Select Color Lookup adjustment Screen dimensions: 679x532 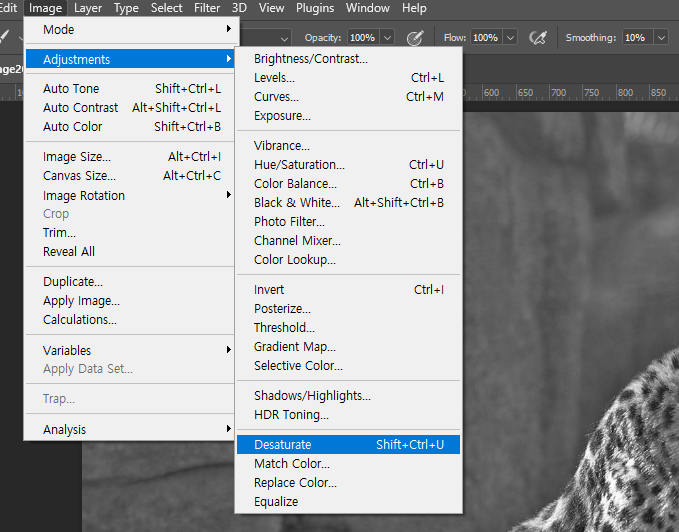[x=348, y=260]
